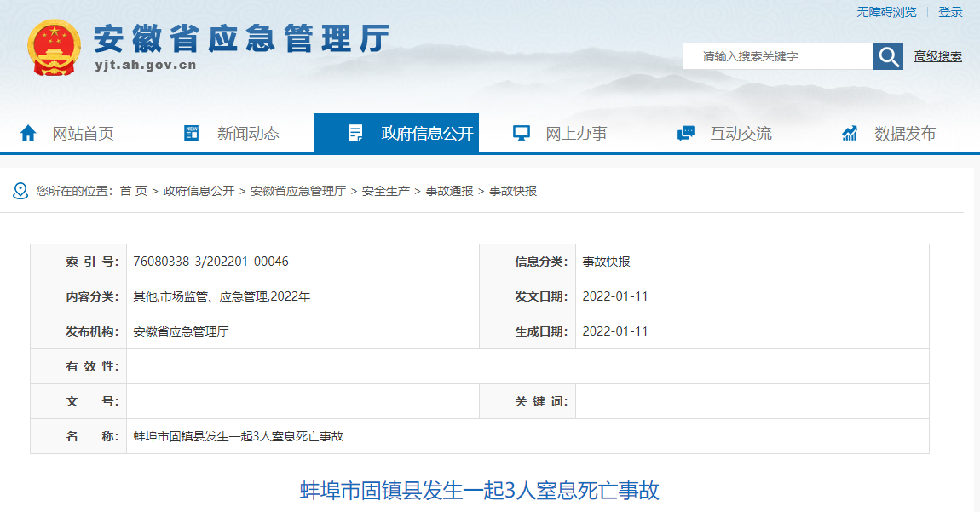Viewport: 980px width, 512px height.
Task: Click the monitor icon beside 网上办事
Action: point(522,133)
